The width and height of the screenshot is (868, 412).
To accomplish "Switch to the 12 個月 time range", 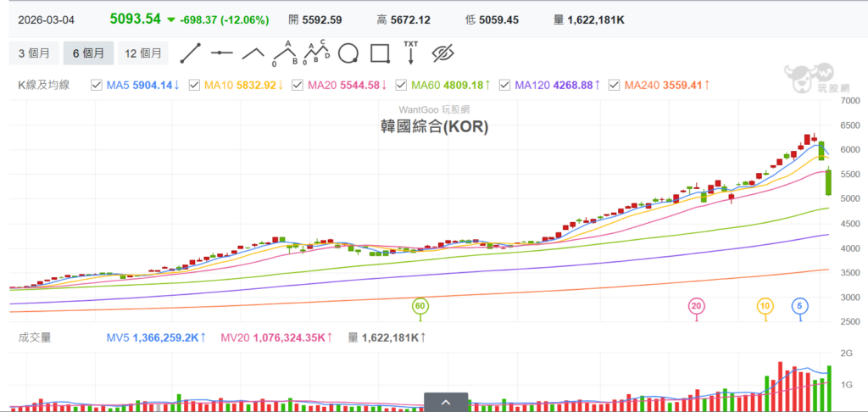I will 142,53.
